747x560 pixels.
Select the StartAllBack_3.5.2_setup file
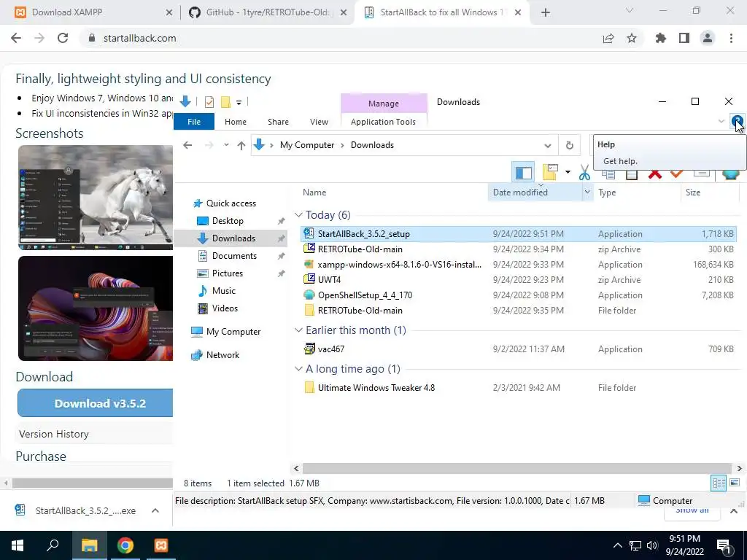[x=519, y=234]
